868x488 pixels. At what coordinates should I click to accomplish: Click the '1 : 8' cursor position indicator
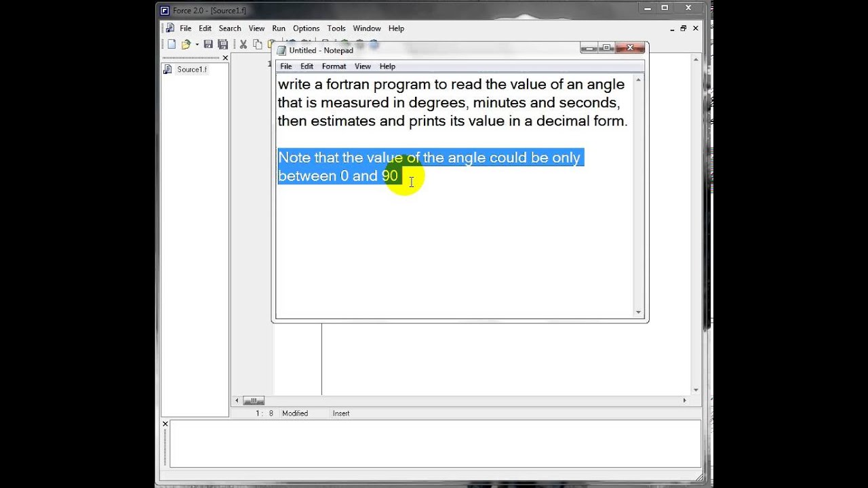pos(264,413)
